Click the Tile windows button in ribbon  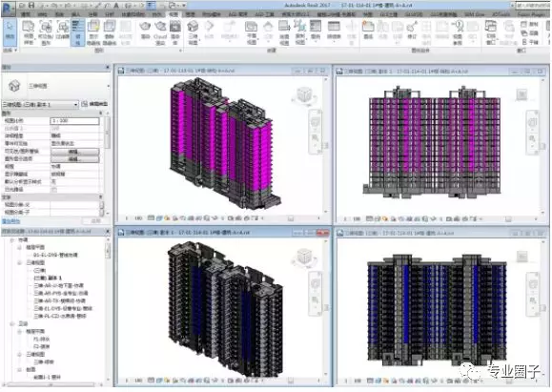530,42
